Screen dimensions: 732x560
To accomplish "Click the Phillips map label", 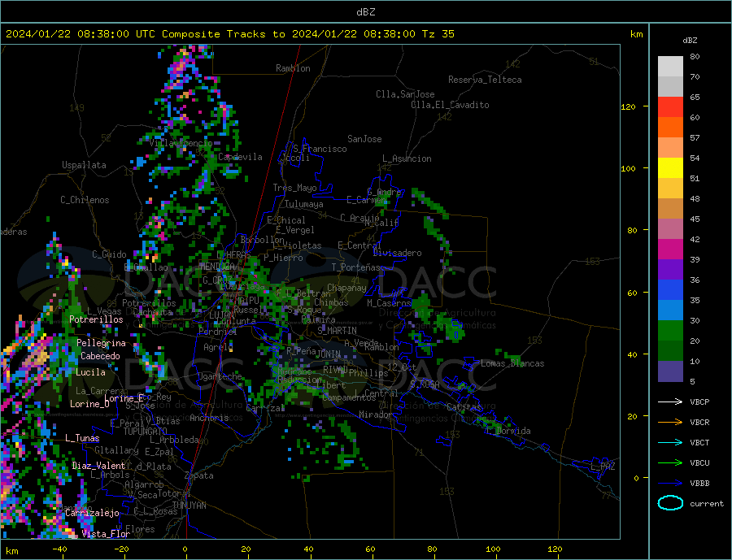I will pyautogui.click(x=368, y=373).
